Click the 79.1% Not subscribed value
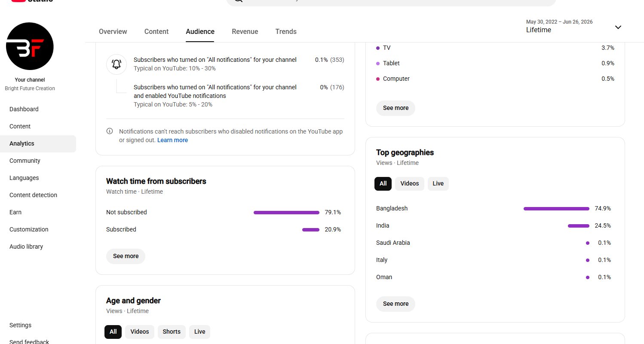This screenshot has width=644, height=344. 333,212
